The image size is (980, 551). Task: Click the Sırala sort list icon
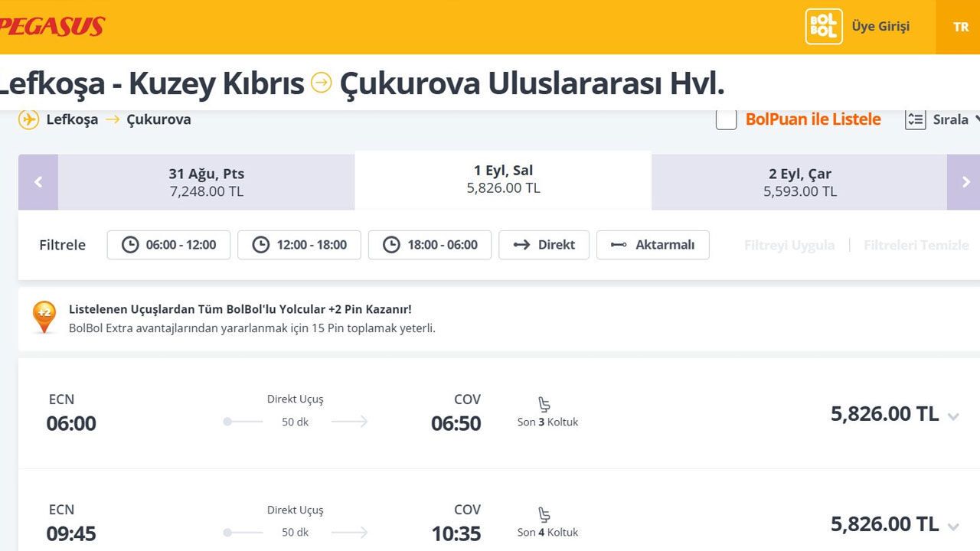(x=916, y=120)
